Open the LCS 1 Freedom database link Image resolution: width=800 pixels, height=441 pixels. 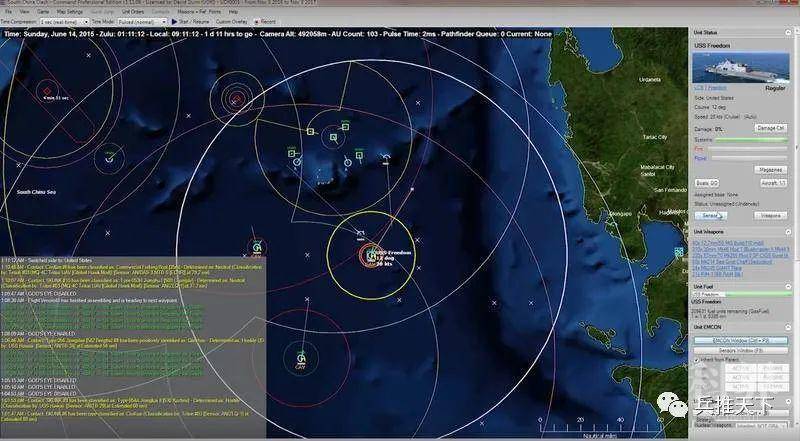[x=710, y=88]
